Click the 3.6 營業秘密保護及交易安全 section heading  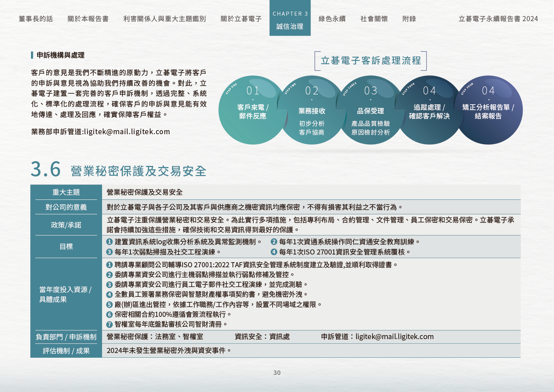[118, 170]
